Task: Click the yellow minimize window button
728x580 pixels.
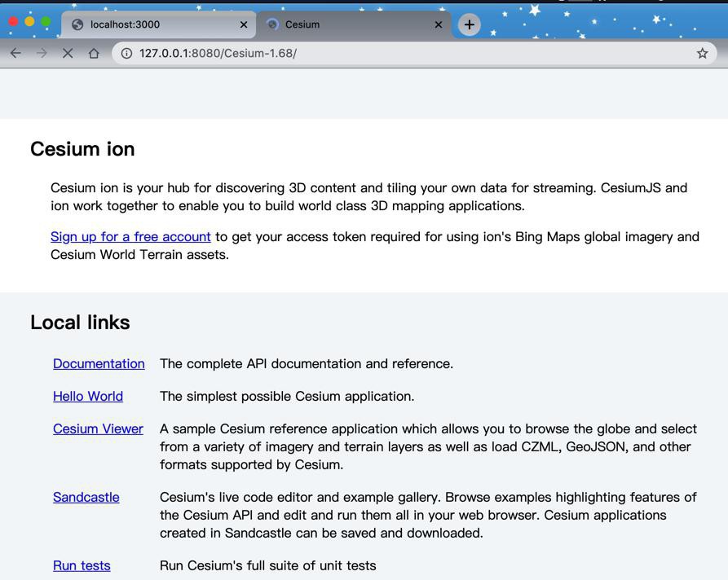Action: [29, 21]
